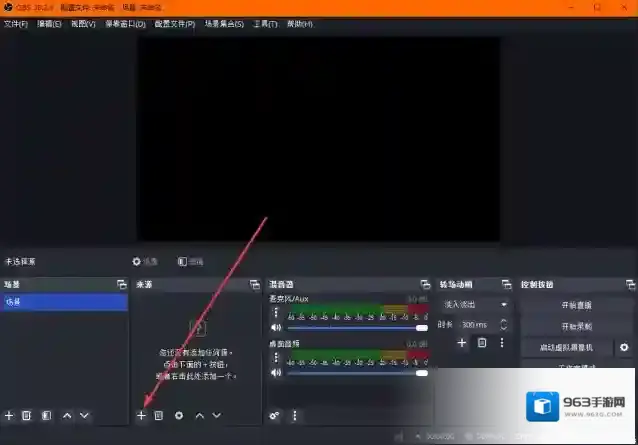Pop out the 转场动画 transitions dock
The image size is (638, 445).
507,284
